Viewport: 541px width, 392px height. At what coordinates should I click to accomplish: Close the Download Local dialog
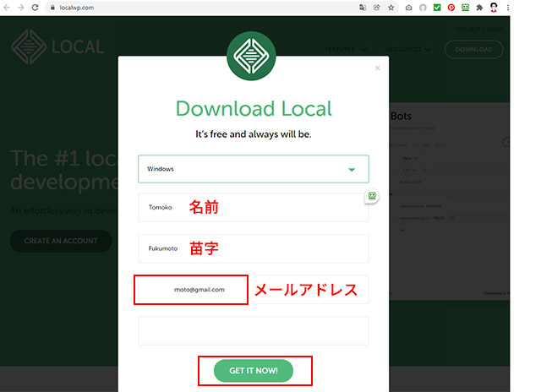pyautogui.click(x=378, y=68)
